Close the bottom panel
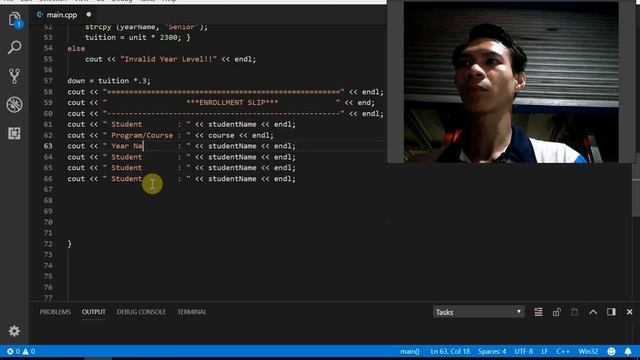Viewport: 640px width, 360px height. 629,312
